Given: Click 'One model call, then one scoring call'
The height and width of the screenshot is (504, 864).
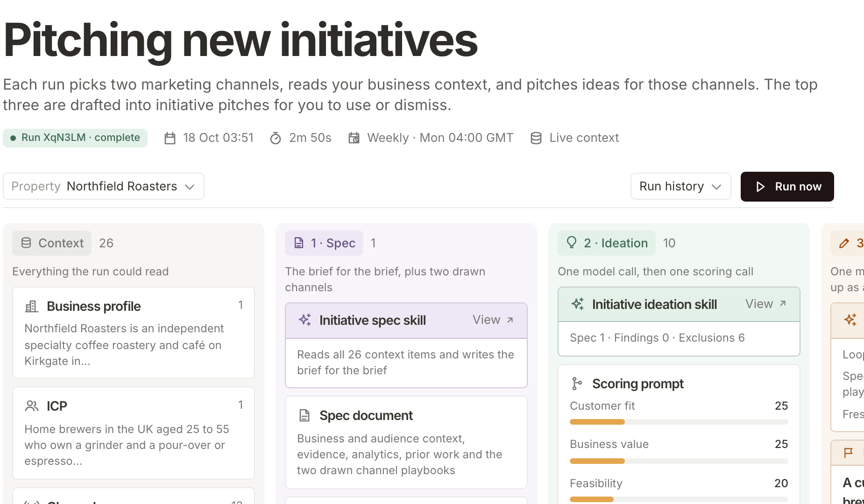Looking at the screenshot, I should click(x=656, y=272).
